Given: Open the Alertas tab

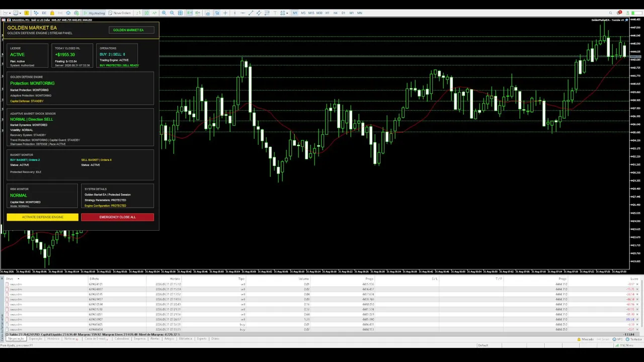Looking at the screenshot, I should (155, 339).
